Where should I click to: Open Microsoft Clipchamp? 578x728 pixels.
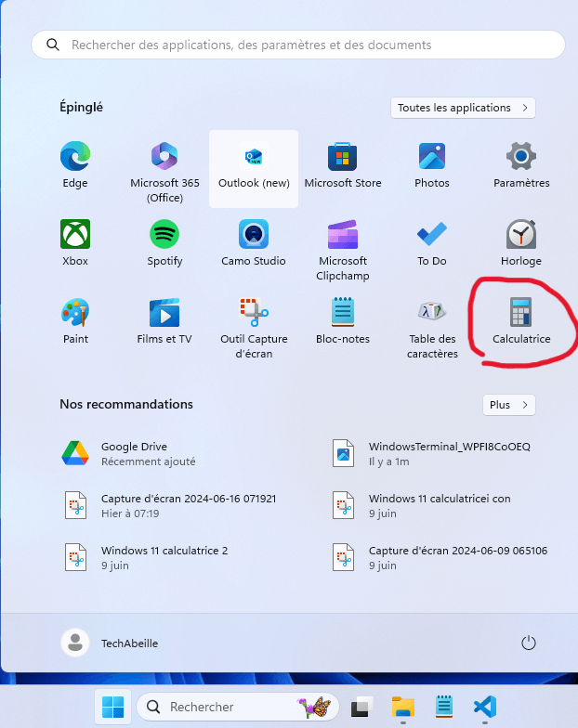tap(343, 251)
